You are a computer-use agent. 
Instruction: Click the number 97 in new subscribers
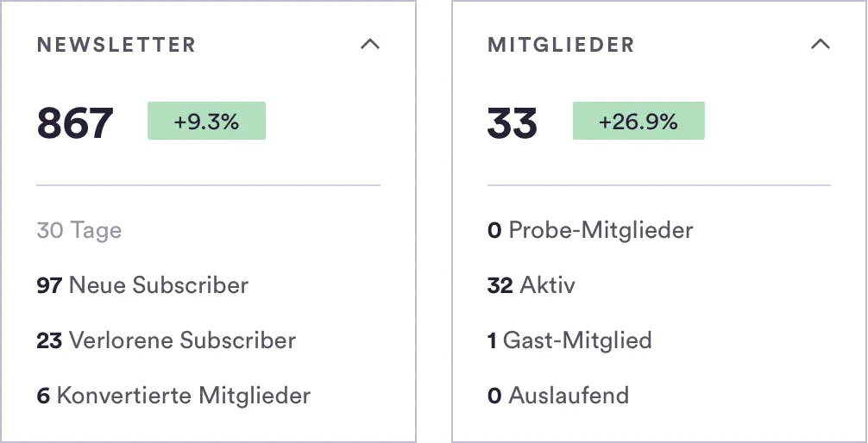49,285
